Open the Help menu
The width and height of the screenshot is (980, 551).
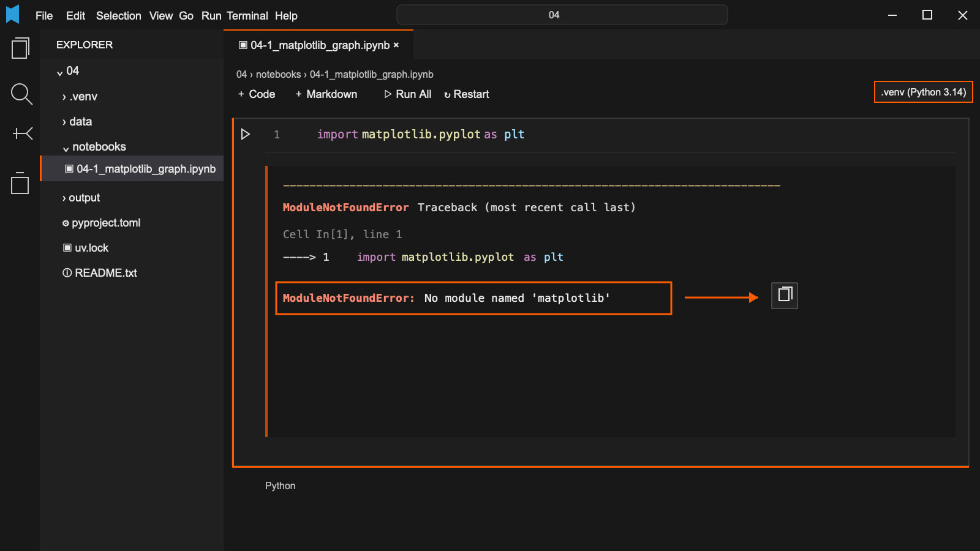286,16
